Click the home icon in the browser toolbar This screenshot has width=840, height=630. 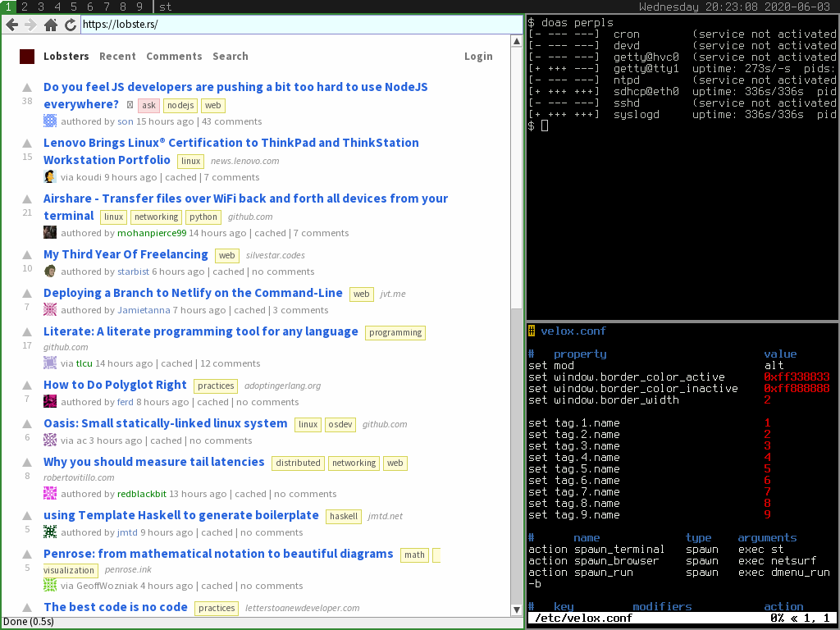click(51, 25)
